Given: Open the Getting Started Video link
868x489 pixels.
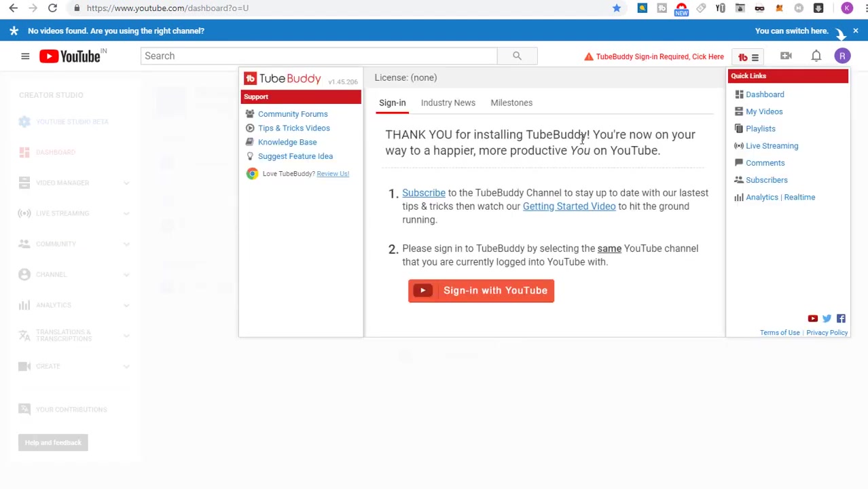Looking at the screenshot, I should 569,206.
